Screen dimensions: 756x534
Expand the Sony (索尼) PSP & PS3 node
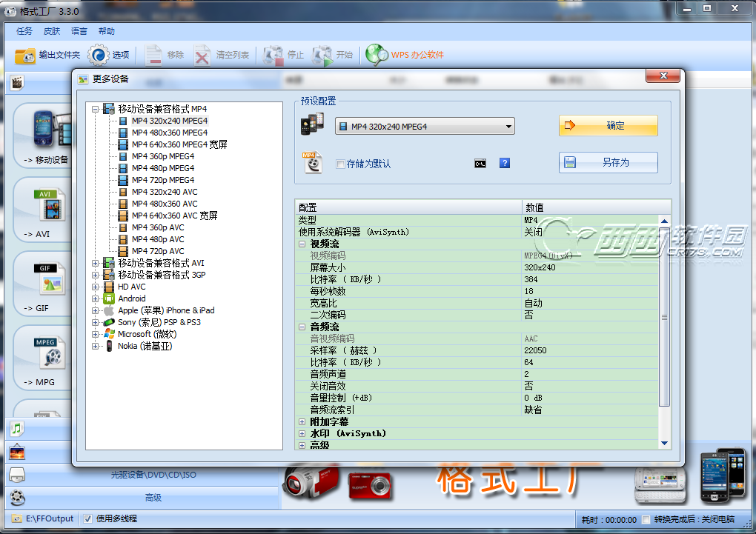point(95,322)
